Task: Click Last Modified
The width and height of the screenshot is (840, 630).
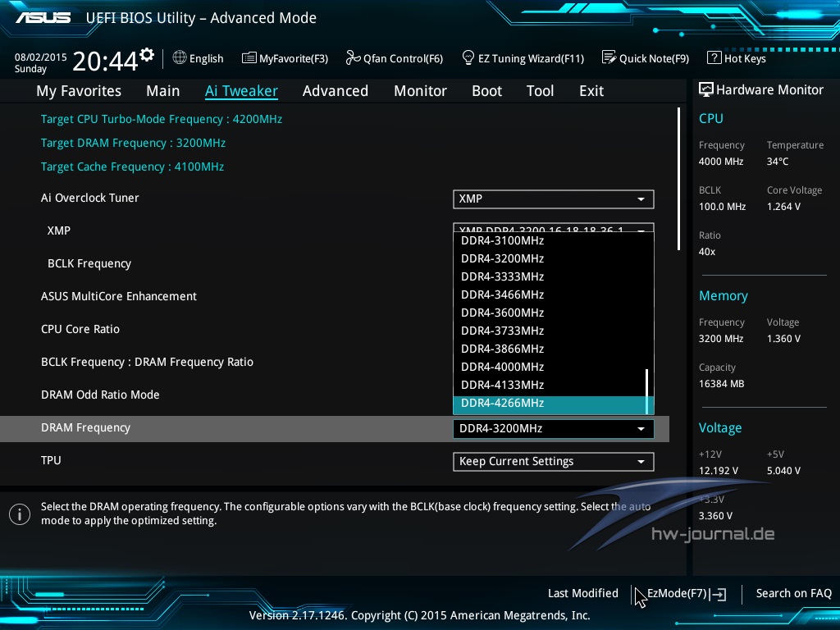Action: pyautogui.click(x=583, y=593)
